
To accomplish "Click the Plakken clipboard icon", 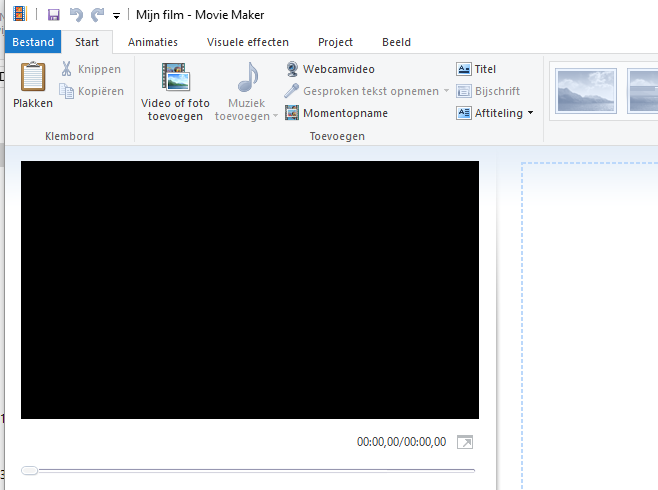I will coord(33,78).
